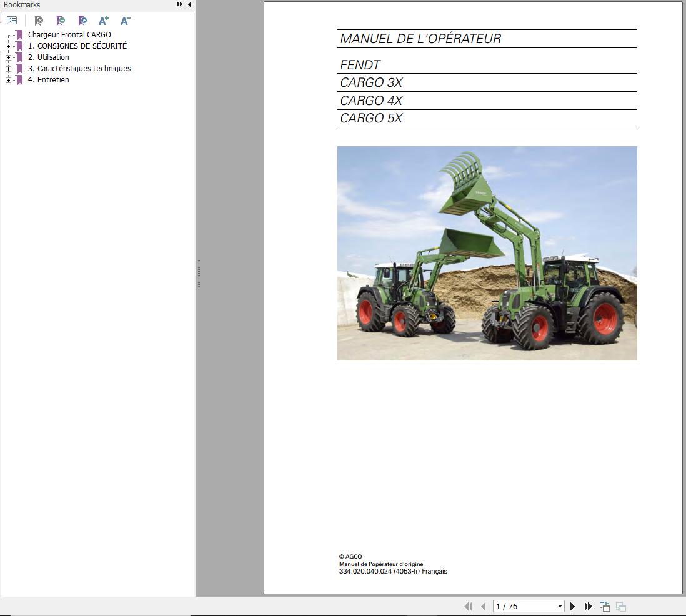Screen dimensions: 686x616
Task: Go to the next page
Action: [x=572, y=607]
